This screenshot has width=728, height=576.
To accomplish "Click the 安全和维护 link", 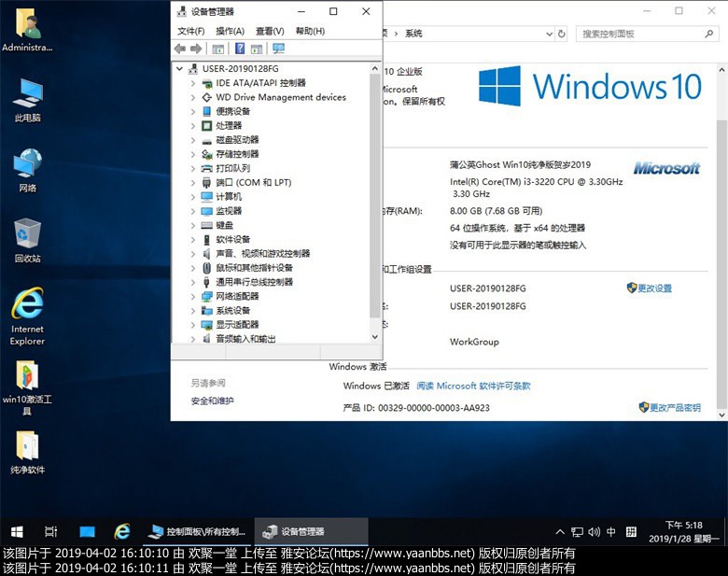I will [x=212, y=400].
